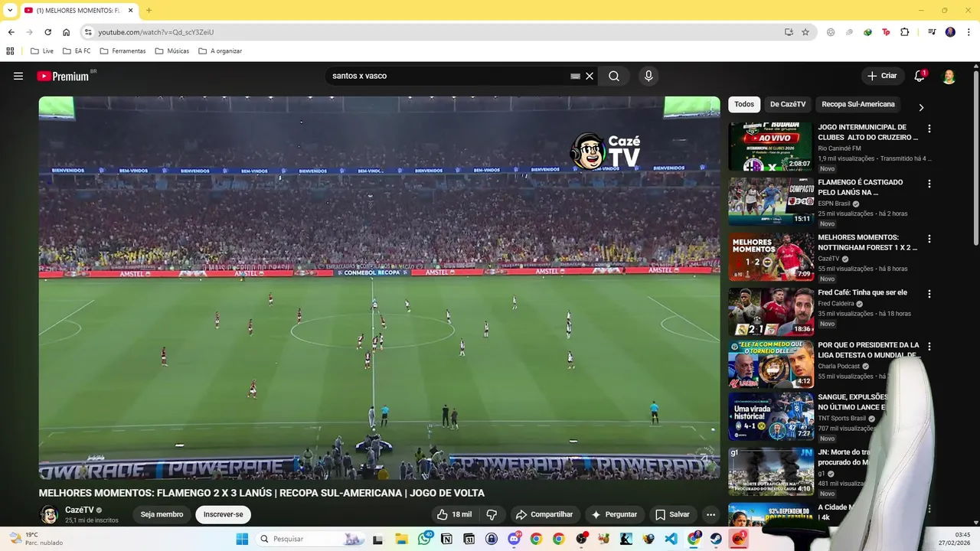
Task: Click the Perguntar ask button
Action: click(x=614, y=514)
